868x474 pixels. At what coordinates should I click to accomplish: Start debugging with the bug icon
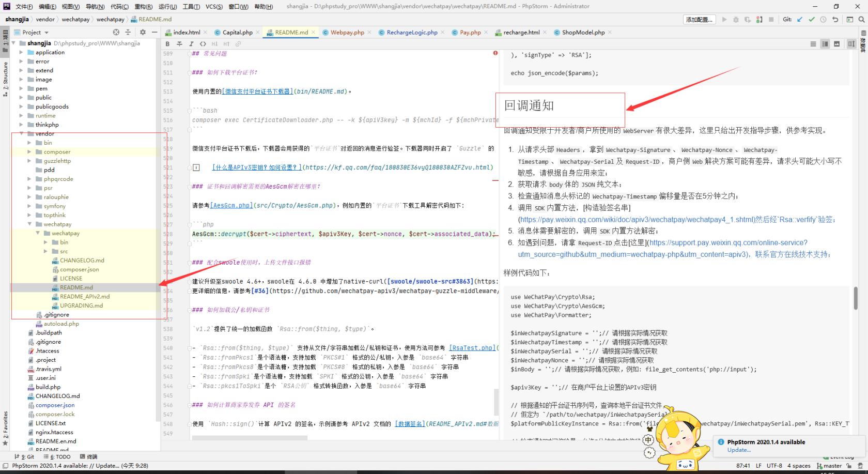click(x=736, y=20)
